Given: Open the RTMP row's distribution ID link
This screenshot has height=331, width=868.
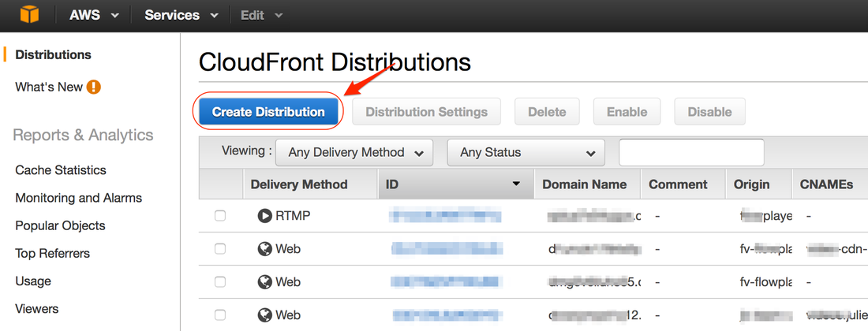Looking at the screenshot, I should click(445, 215).
